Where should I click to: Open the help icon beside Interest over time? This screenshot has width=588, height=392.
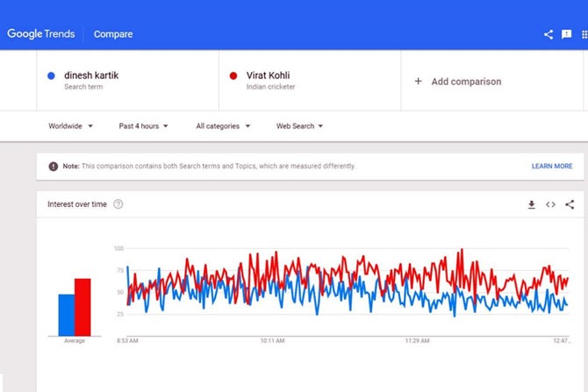click(118, 204)
